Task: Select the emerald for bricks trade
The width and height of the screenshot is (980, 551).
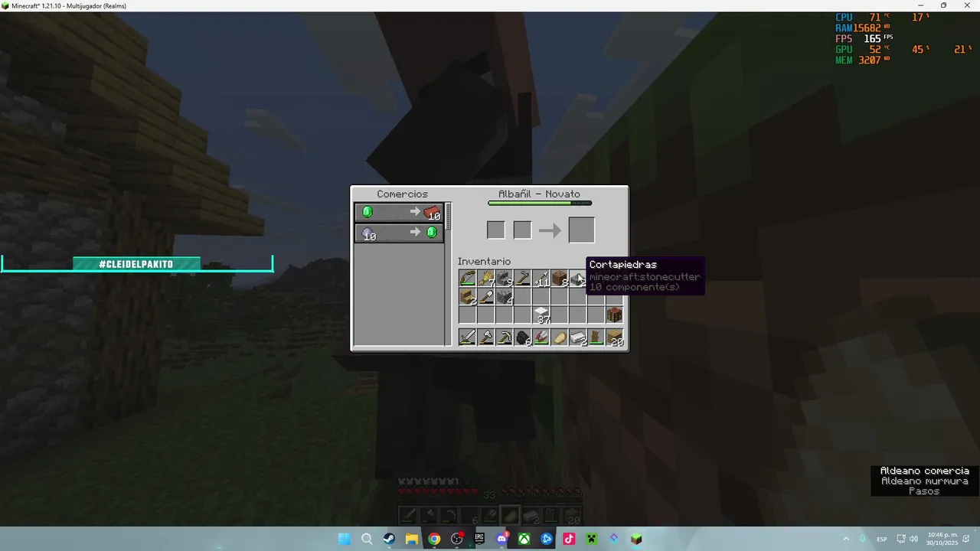Action: coord(399,212)
